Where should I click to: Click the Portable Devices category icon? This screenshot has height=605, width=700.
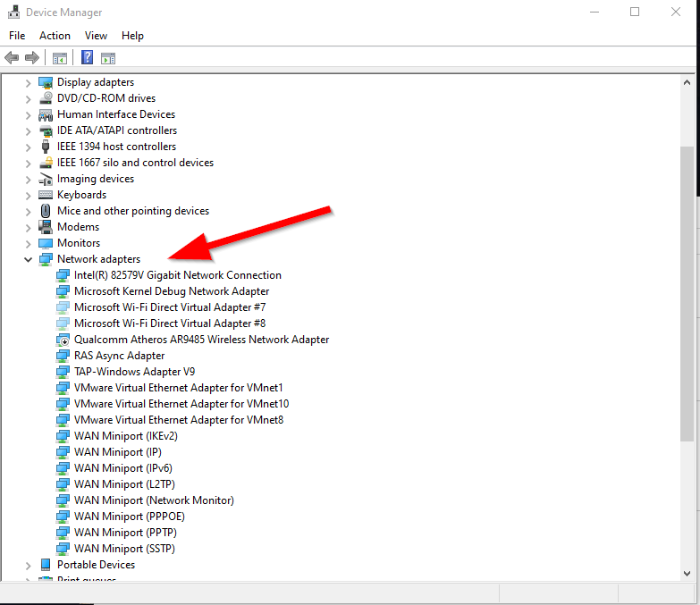point(46,565)
